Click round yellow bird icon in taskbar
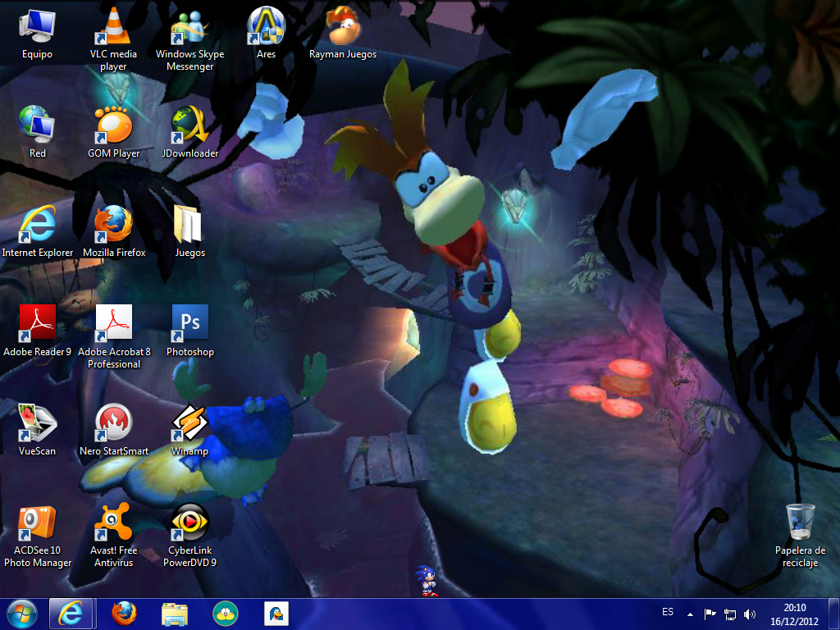The height and width of the screenshot is (630, 840). [x=226, y=614]
